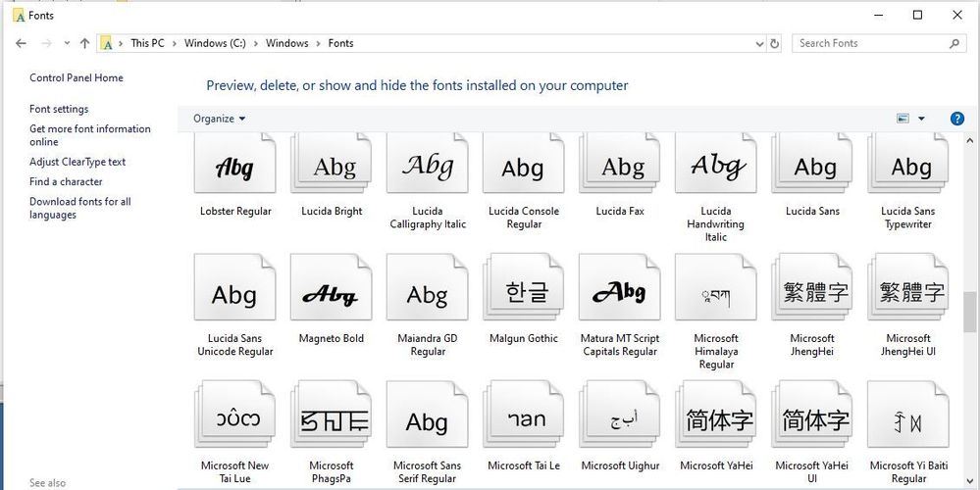Click the search magnifier icon
980x490 pixels.
click(954, 44)
